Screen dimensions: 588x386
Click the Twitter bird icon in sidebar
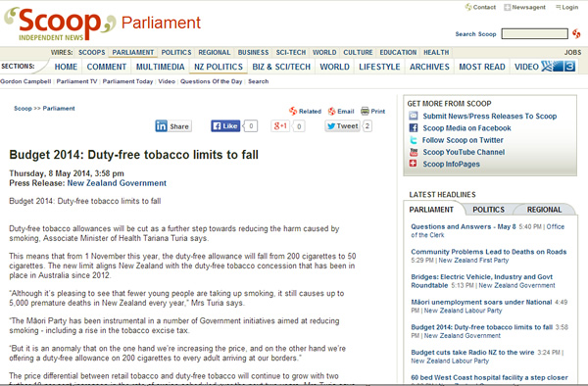tap(414, 140)
